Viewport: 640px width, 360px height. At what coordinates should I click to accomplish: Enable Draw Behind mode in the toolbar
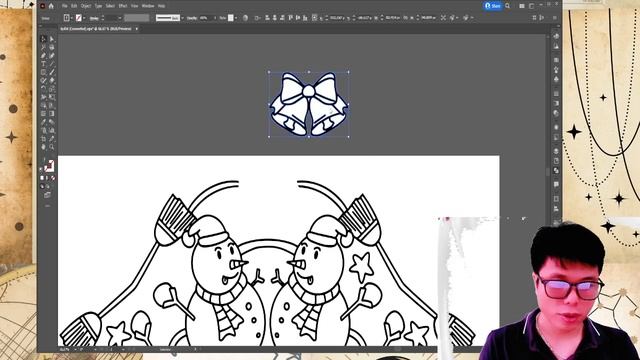[48, 187]
